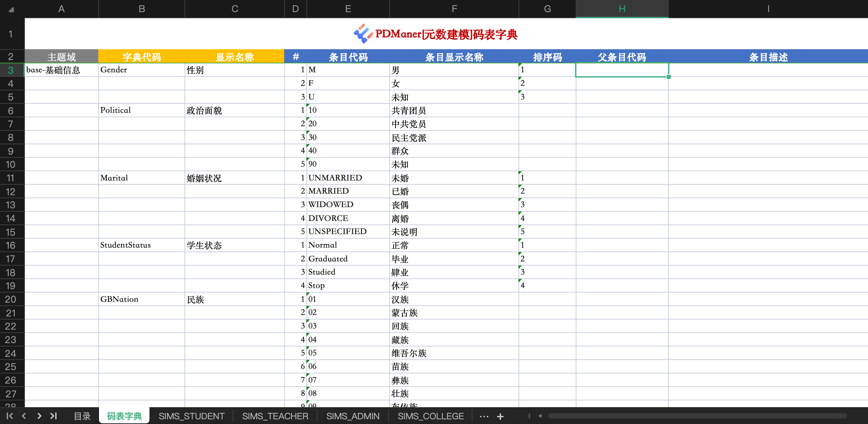This screenshot has width=868, height=424.
Task: Select row 11 header
Action: 11,178
